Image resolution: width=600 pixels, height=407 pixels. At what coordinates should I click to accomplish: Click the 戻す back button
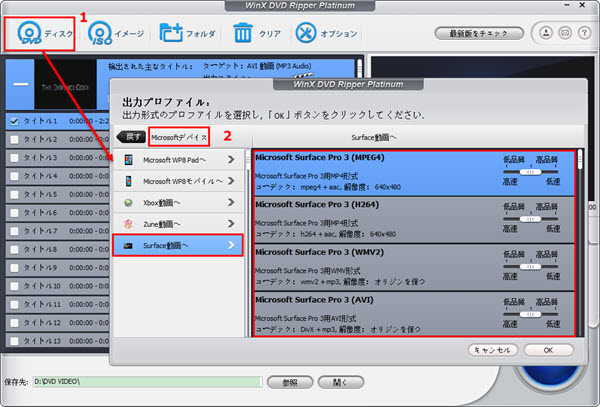tap(131, 137)
